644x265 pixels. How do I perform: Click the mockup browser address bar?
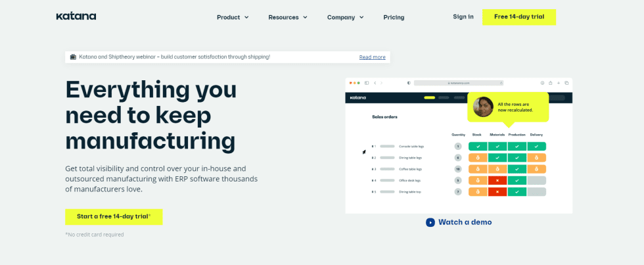pyautogui.click(x=459, y=83)
